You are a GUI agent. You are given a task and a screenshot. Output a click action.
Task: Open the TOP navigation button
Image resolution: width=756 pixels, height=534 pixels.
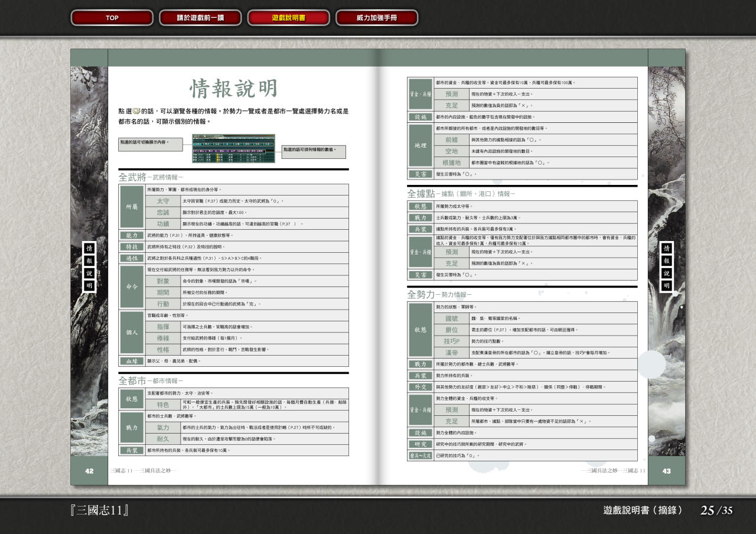tap(112, 18)
